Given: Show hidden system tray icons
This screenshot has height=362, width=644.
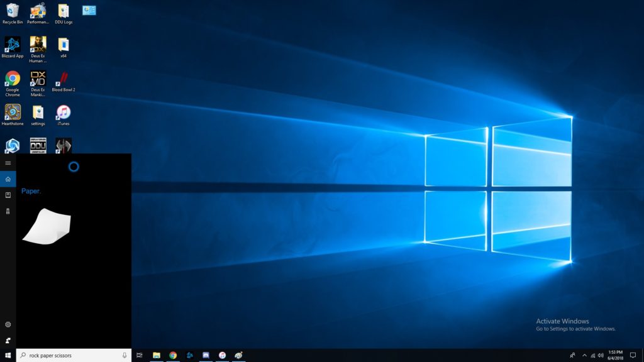Looking at the screenshot, I should [x=584, y=355].
